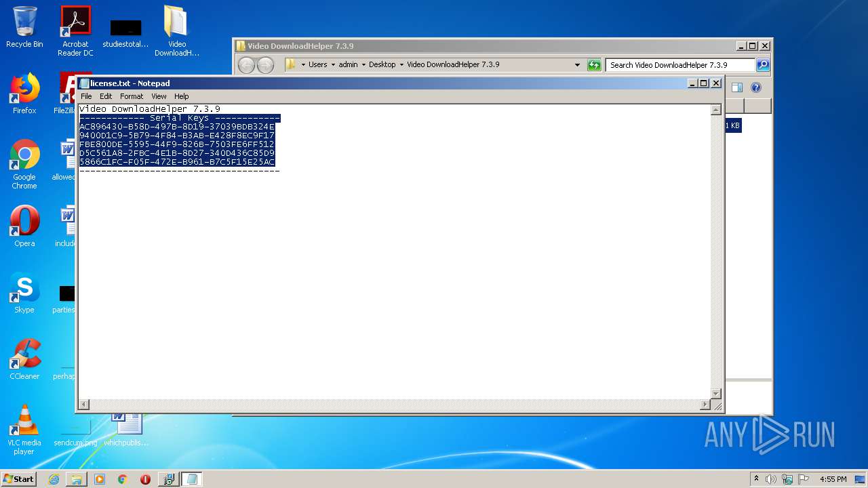
Task: Expand arrow before Video DownloadHelper 7.3.9 breadcrumb
Action: 401,65
